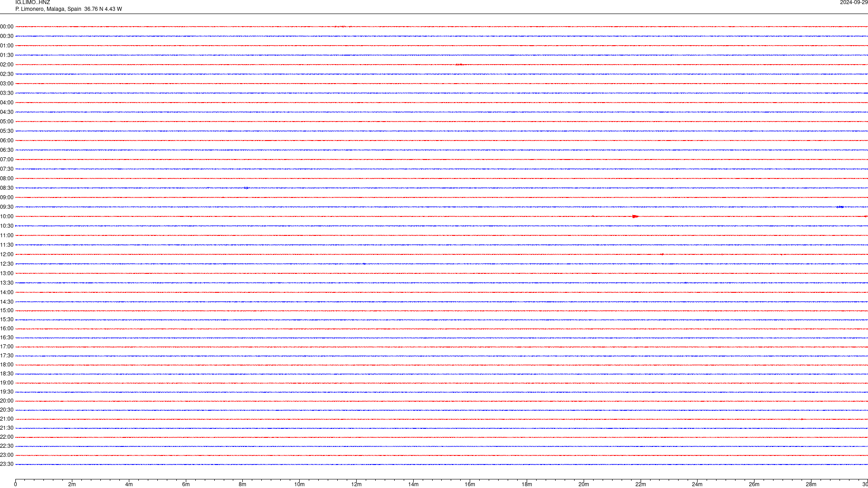Click the 20:30 time row label

click(x=7, y=410)
